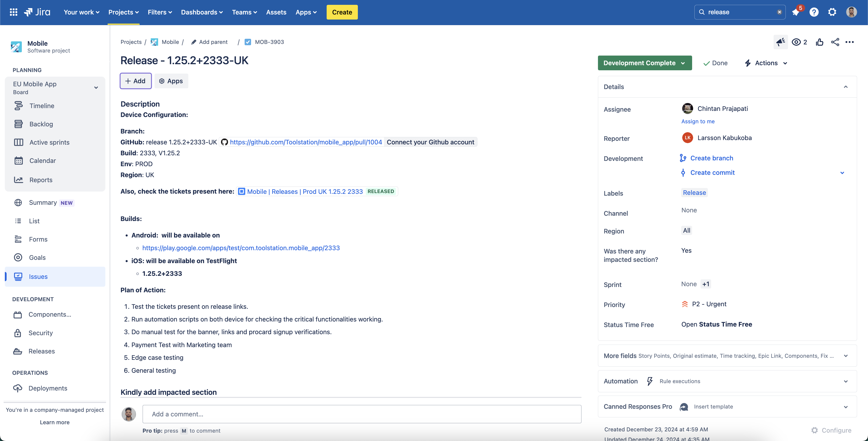
Task: Open the Backlog from the sidebar
Action: pyautogui.click(x=41, y=124)
